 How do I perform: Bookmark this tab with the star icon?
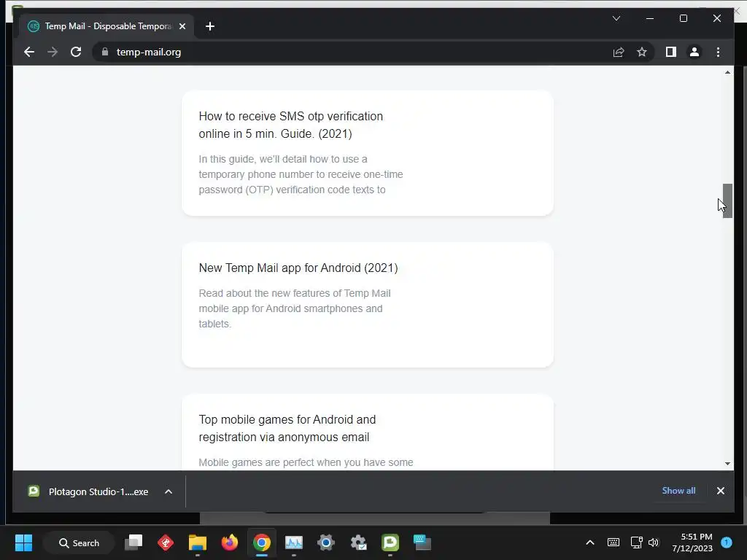[x=642, y=52]
